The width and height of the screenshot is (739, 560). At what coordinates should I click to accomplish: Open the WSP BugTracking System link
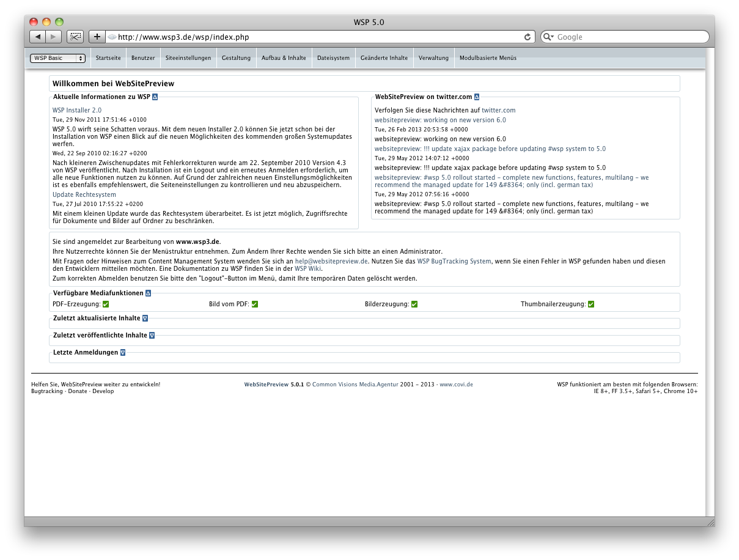click(x=454, y=261)
